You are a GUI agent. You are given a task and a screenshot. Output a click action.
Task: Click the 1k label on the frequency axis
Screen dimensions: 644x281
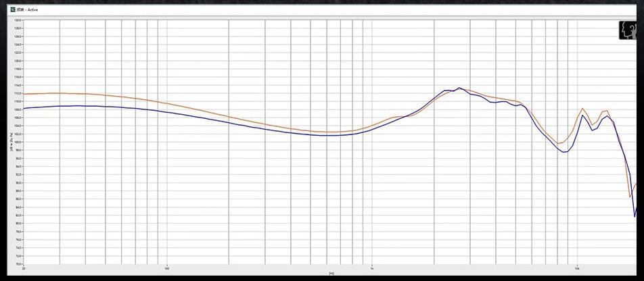371,267
